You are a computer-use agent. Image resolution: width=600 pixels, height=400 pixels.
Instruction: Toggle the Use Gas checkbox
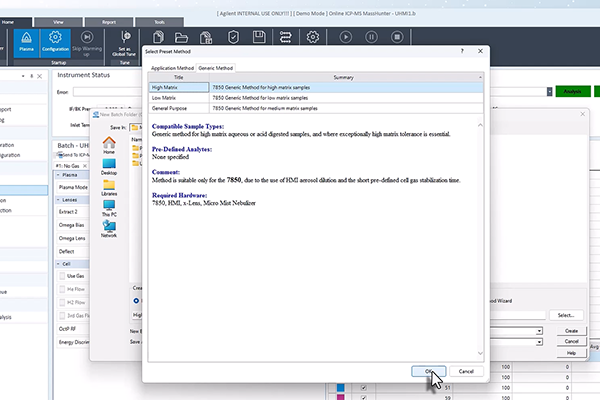pyautogui.click(x=62, y=276)
